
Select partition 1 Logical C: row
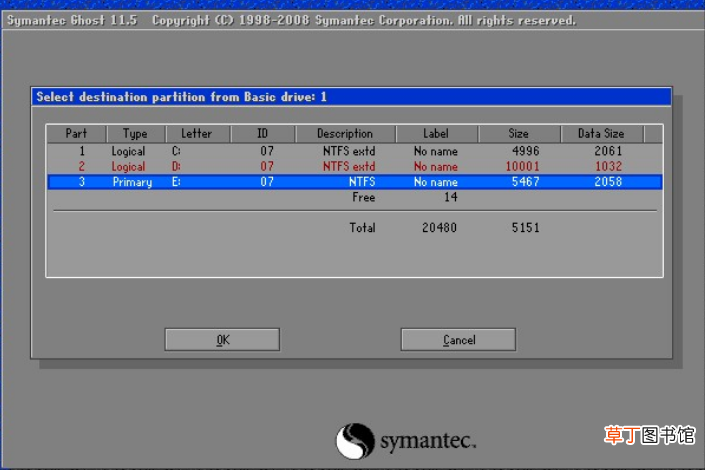pyautogui.click(x=354, y=151)
